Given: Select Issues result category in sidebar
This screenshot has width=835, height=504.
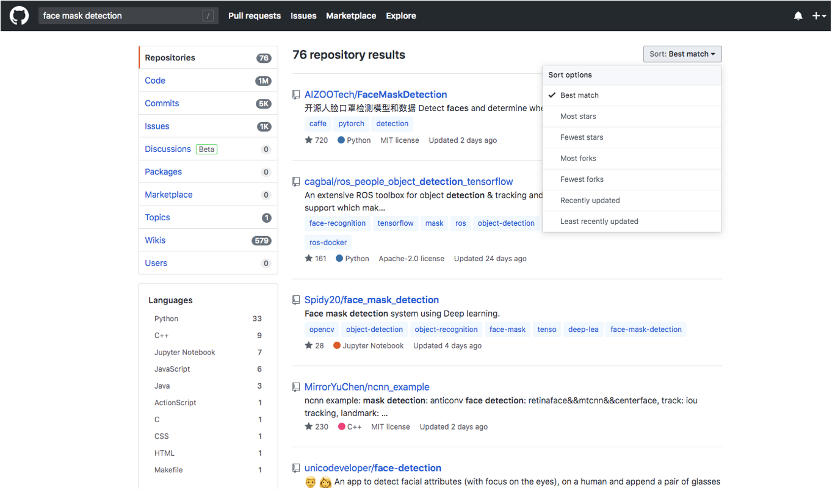Looking at the screenshot, I should click(x=208, y=126).
